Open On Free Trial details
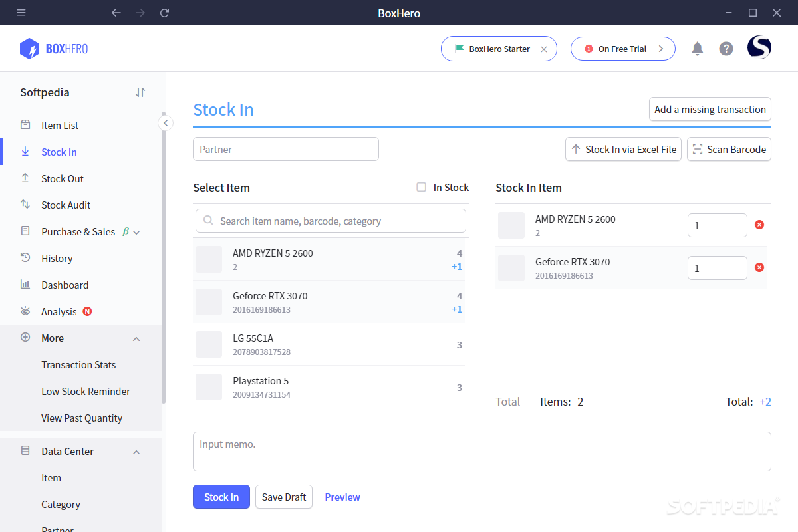The height and width of the screenshot is (532, 798). click(x=623, y=49)
